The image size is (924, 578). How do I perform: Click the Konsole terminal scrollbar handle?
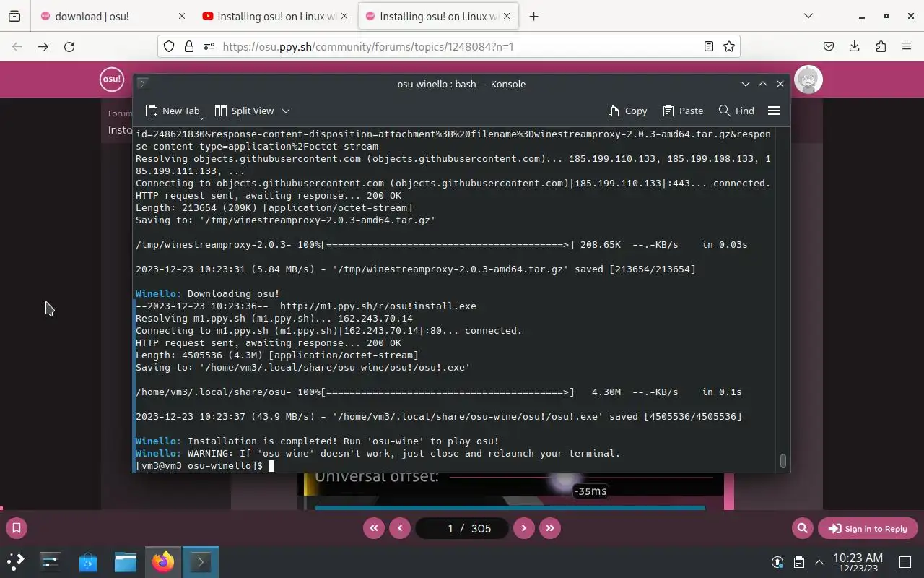coord(783,460)
